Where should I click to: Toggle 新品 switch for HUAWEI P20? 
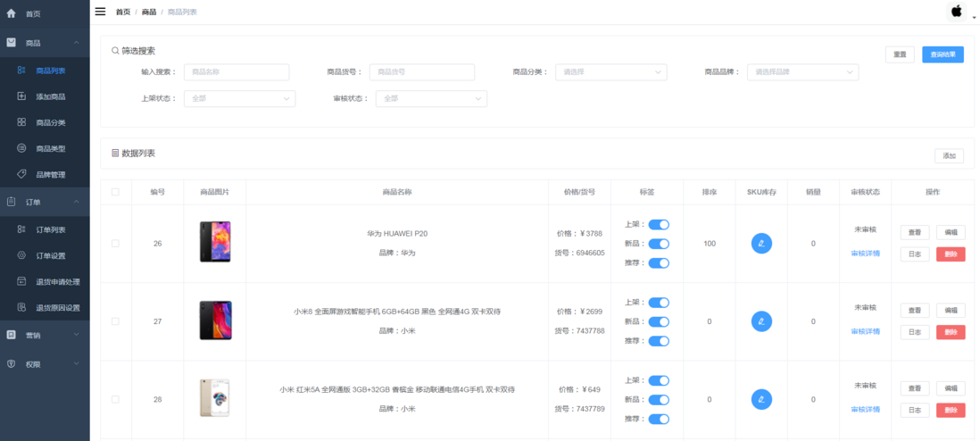coord(659,244)
